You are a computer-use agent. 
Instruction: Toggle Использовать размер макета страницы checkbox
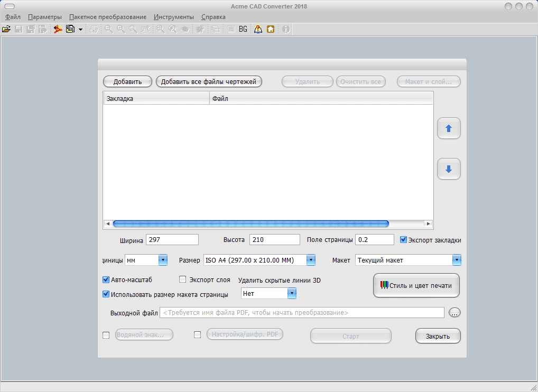tap(106, 294)
